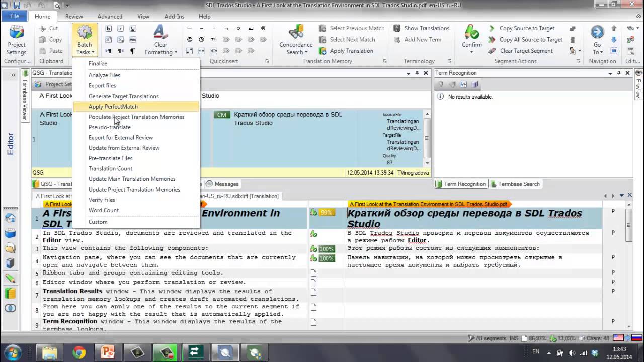Switch to the Advanced ribbon tab
Screen dimensions: 644x362
[x=110, y=17]
